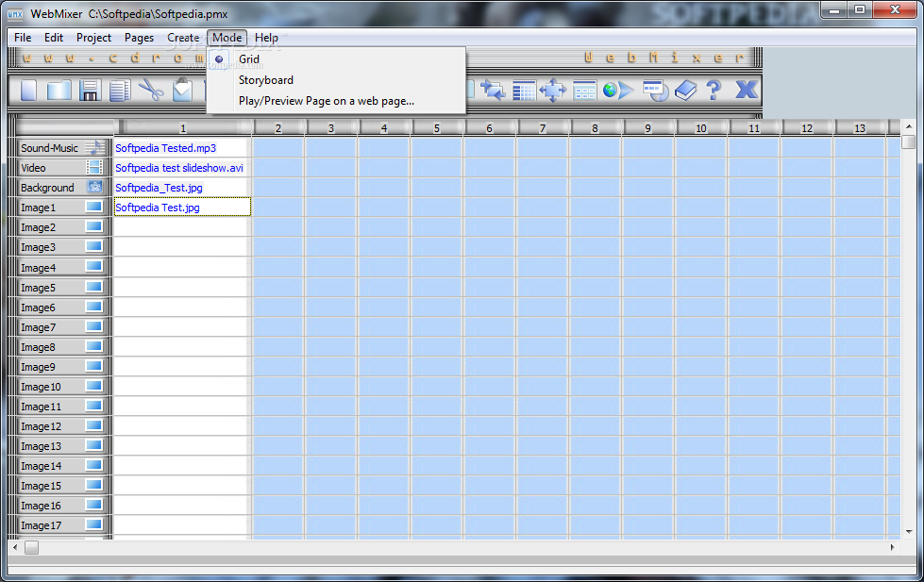Click the vertical scrollbar up arrow
This screenshot has height=582, width=924.
[909, 126]
